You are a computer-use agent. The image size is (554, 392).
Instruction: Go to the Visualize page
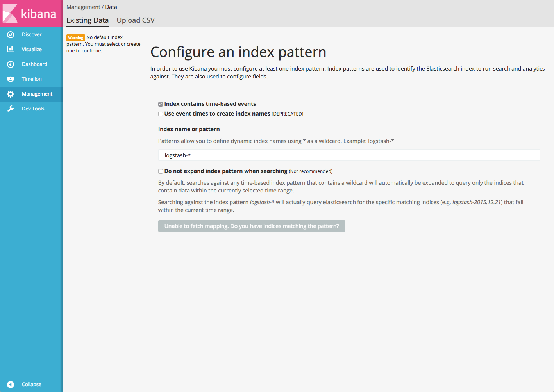(x=32, y=50)
